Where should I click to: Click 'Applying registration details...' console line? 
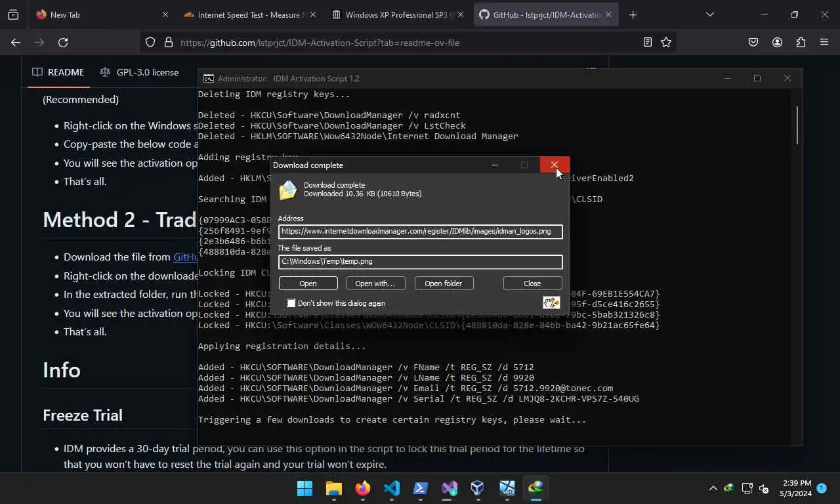point(282,346)
